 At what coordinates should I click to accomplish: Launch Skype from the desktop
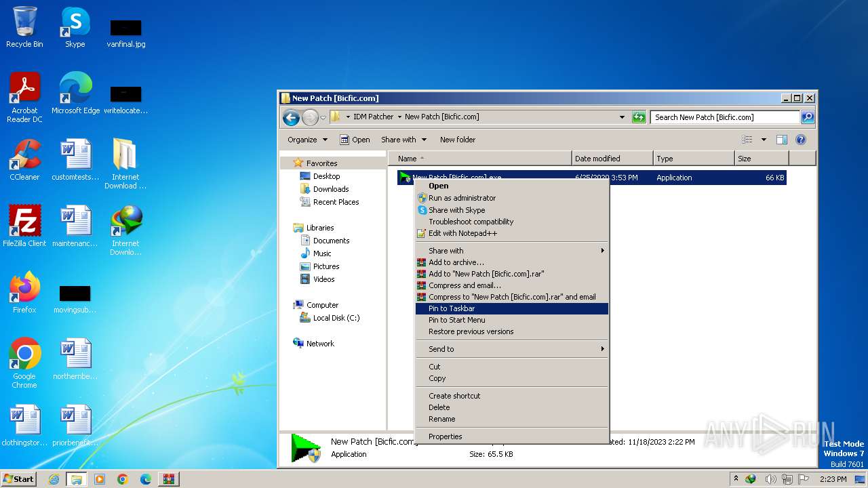point(75,27)
